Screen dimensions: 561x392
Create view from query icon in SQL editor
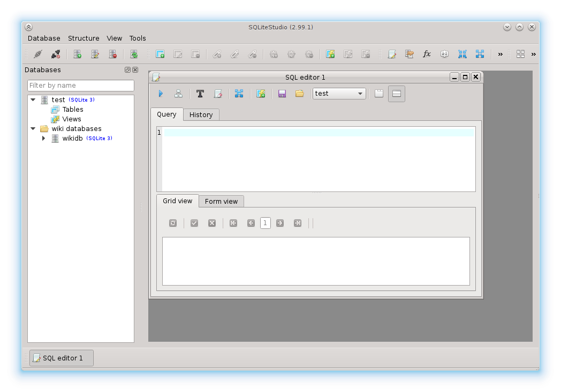261,94
